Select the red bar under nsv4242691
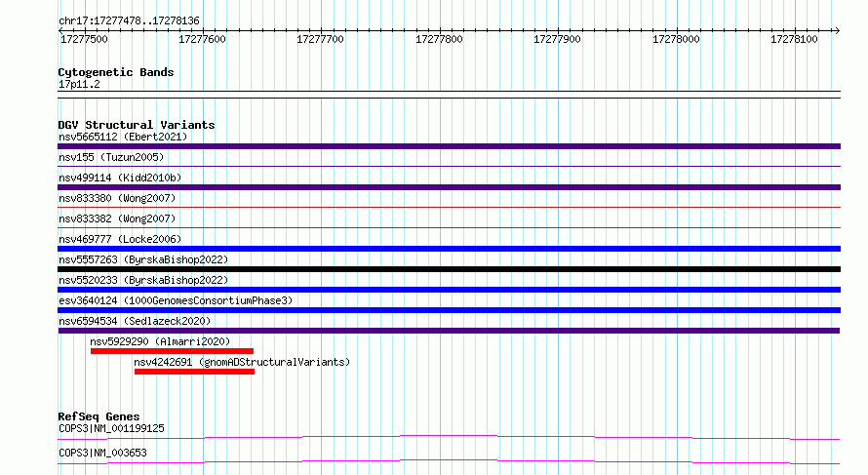868x475 pixels. [x=194, y=372]
